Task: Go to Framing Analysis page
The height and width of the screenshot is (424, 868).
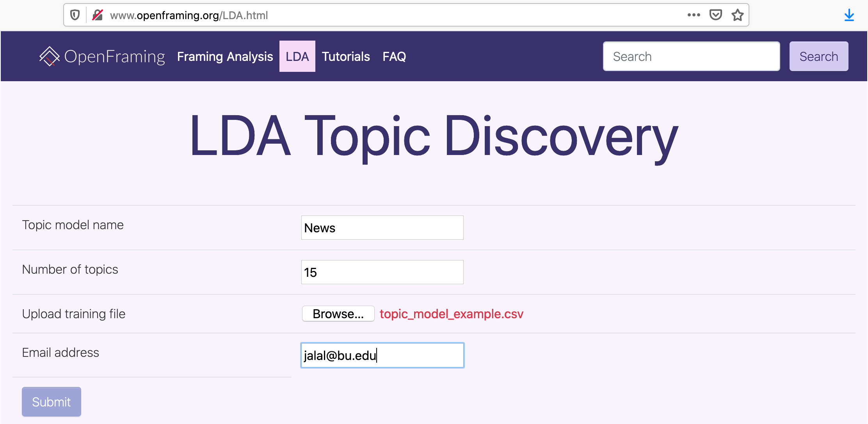Action: 225,57
